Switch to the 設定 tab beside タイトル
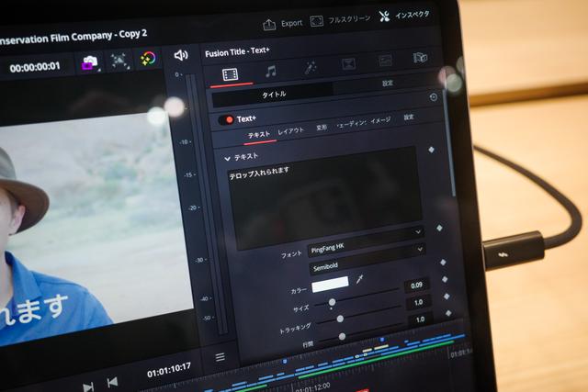588x392 pixels. [x=388, y=83]
